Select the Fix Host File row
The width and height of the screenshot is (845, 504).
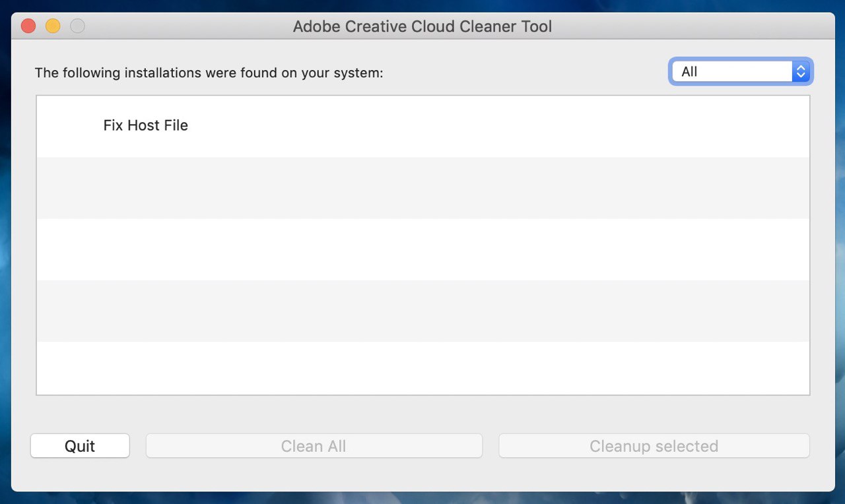[422, 127]
